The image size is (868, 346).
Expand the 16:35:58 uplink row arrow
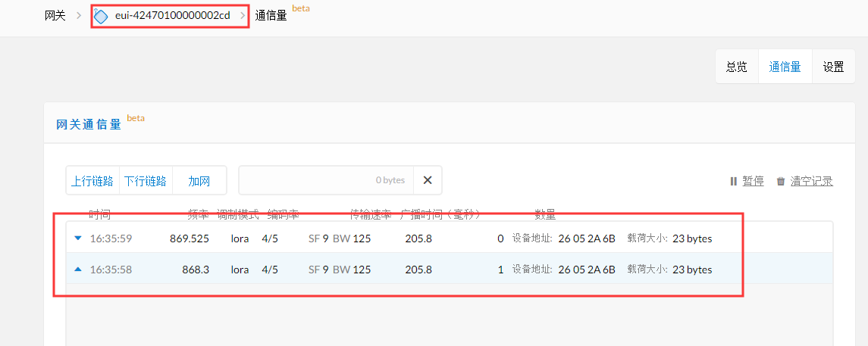tap(77, 269)
